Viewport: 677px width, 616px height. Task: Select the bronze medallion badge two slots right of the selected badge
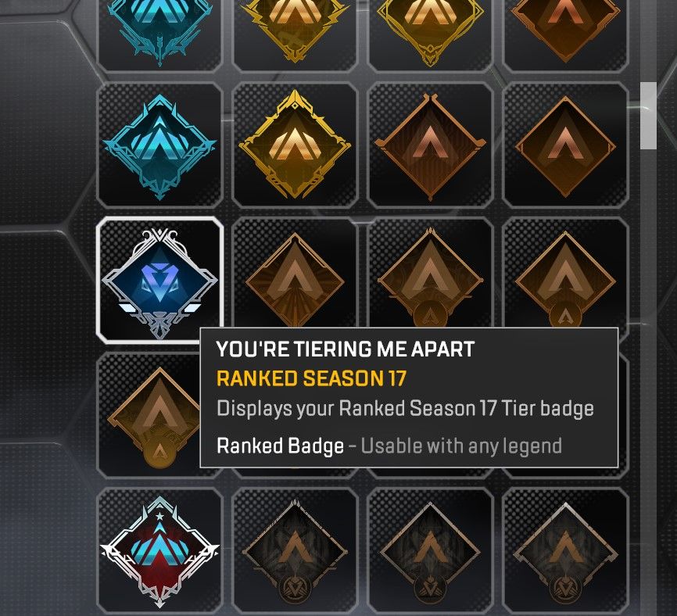point(430,273)
